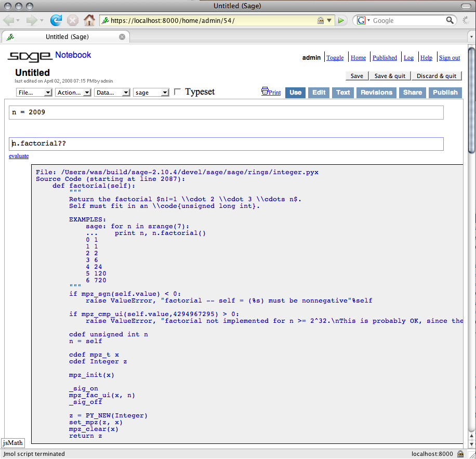Open the Help link
This screenshot has height=459, width=476.
coord(426,58)
